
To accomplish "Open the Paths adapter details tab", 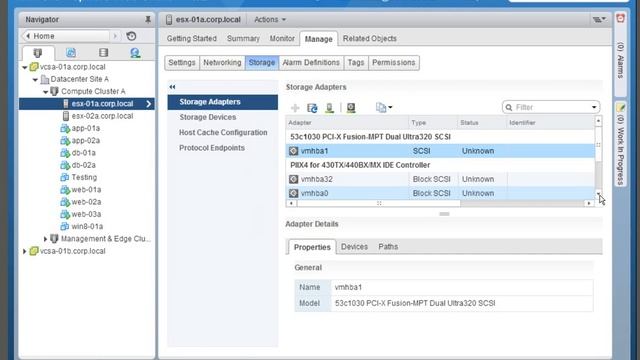I will click(x=388, y=247).
